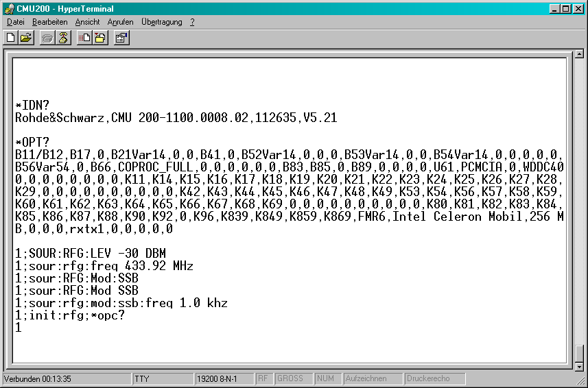Click the *OPT? command line
Screen dimensions: 588x388
(32, 143)
